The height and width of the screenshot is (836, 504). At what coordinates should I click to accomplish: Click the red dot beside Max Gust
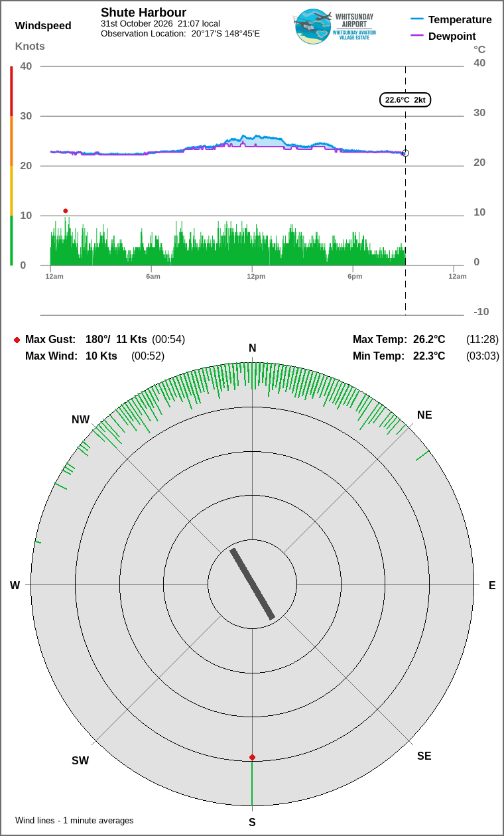[17, 340]
